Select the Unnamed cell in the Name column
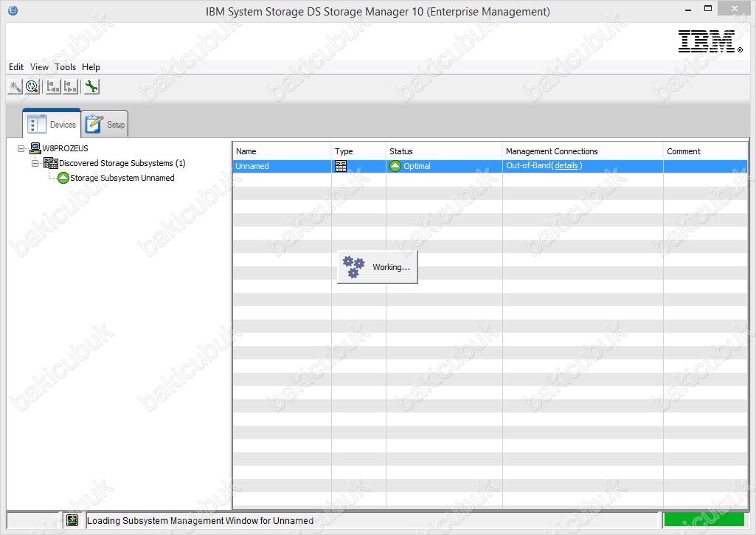The height and width of the screenshot is (535, 756). (x=282, y=166)
